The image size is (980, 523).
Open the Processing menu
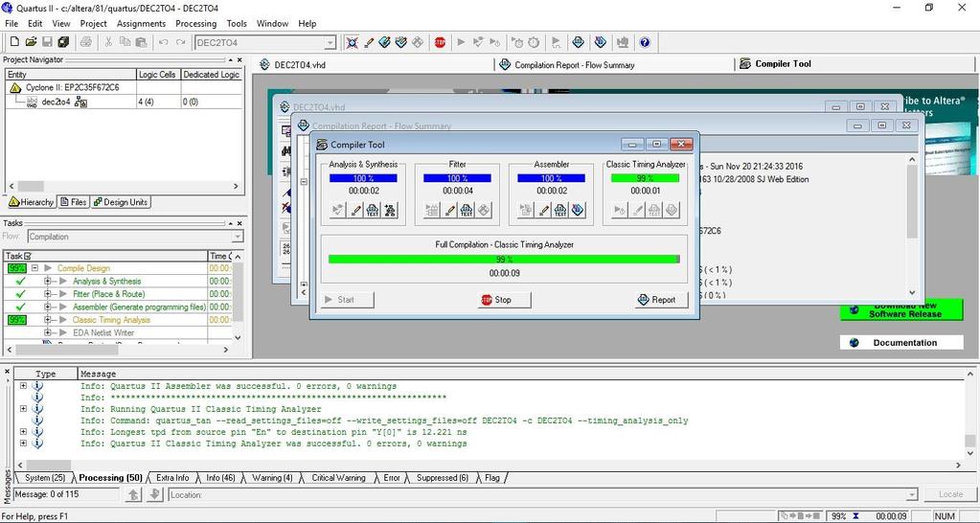point(195,24)
